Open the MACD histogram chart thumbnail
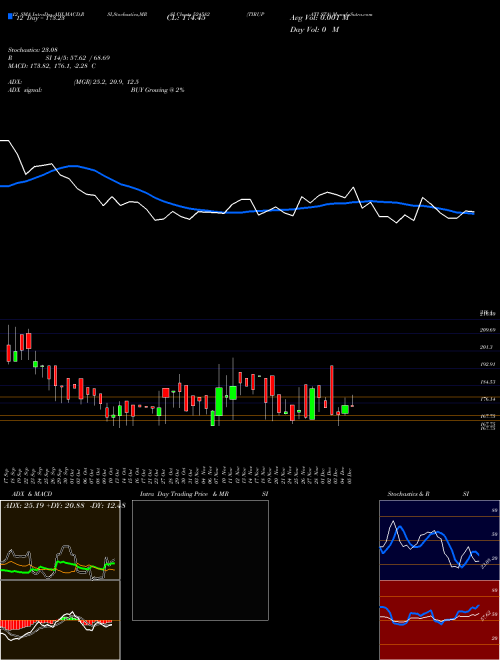 [x=60, y=620]
